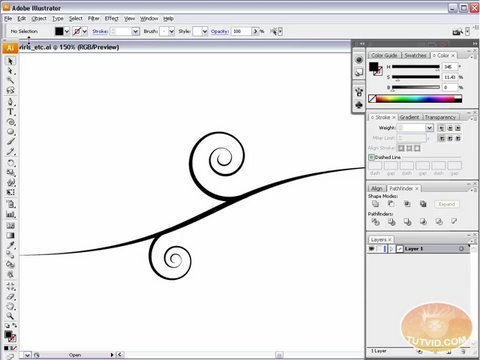Select the Blend tool
The width and height of the screenshot is (480, 360).
(x=10, y=255)
